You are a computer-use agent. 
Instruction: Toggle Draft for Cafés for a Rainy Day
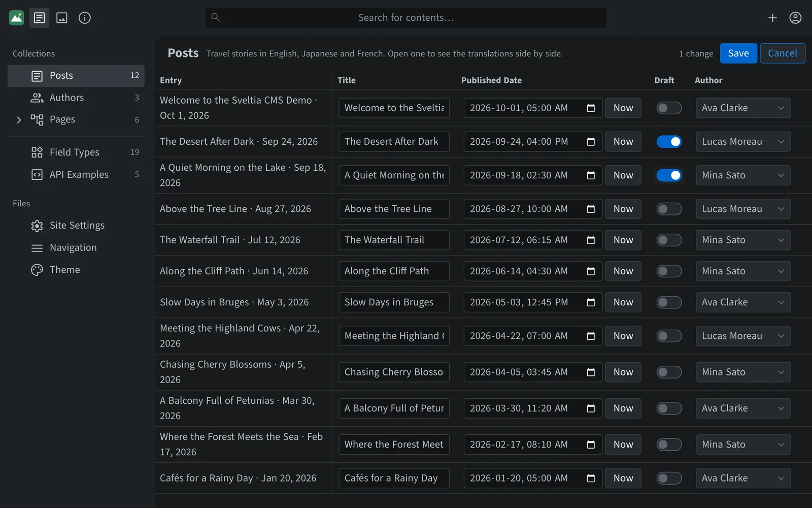pos(669,478)
